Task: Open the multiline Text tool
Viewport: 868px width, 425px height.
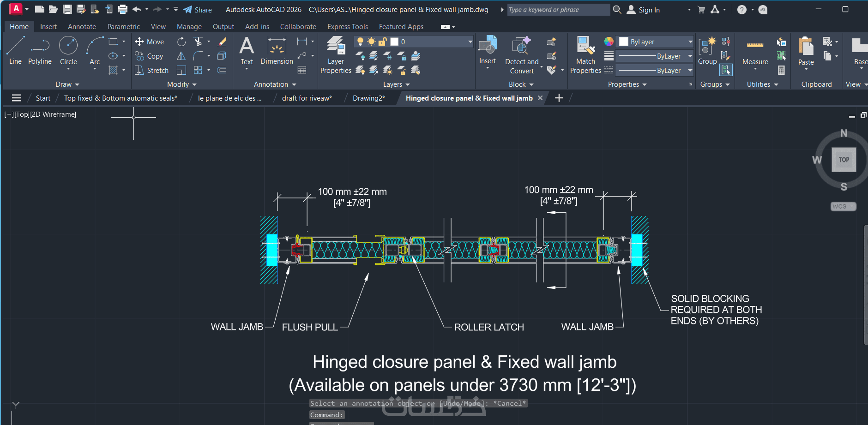Action: coord(247,51)
